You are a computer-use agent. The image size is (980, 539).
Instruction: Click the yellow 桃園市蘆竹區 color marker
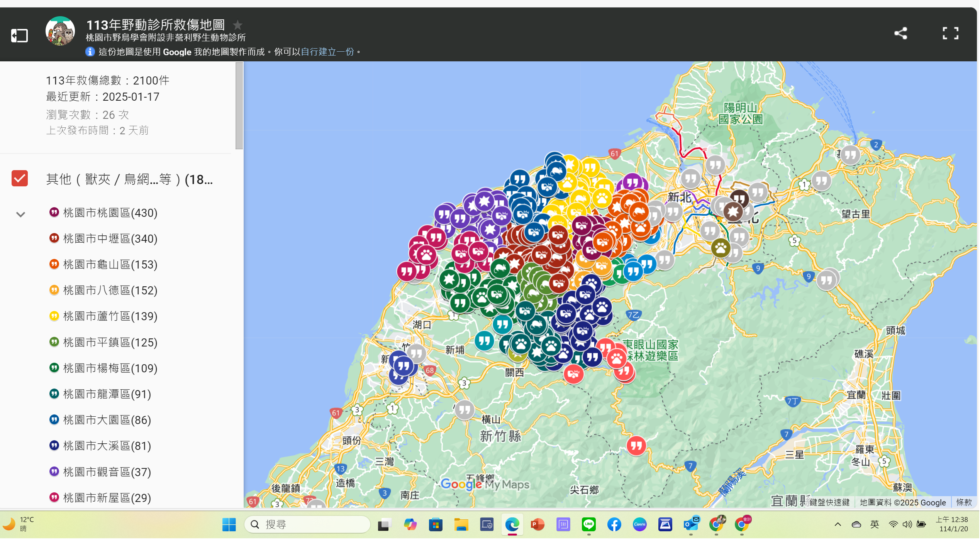point(54,316)
